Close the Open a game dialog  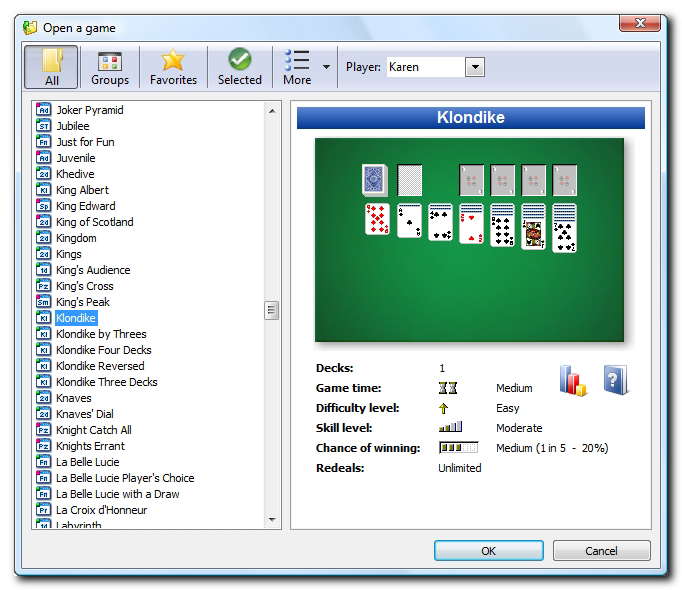(639, 23)
